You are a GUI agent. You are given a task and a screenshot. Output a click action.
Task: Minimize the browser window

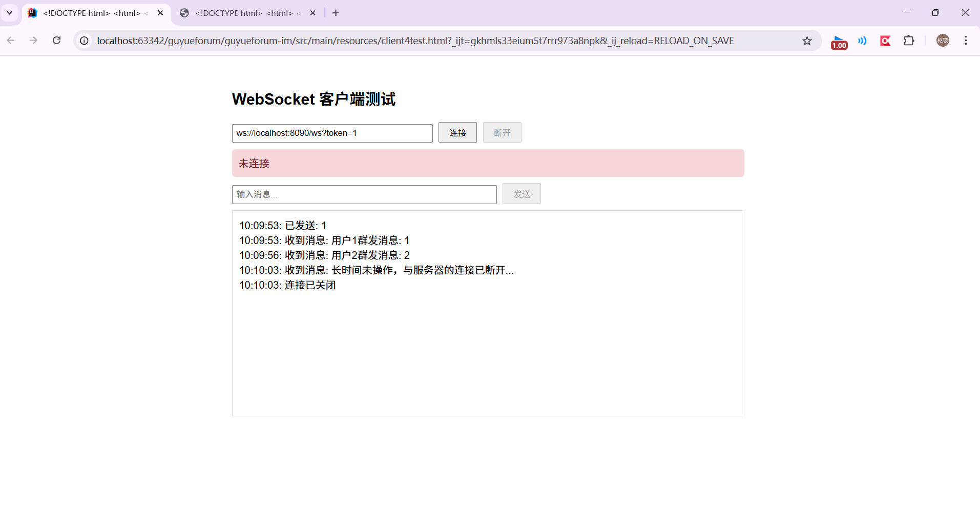point(907,13)
